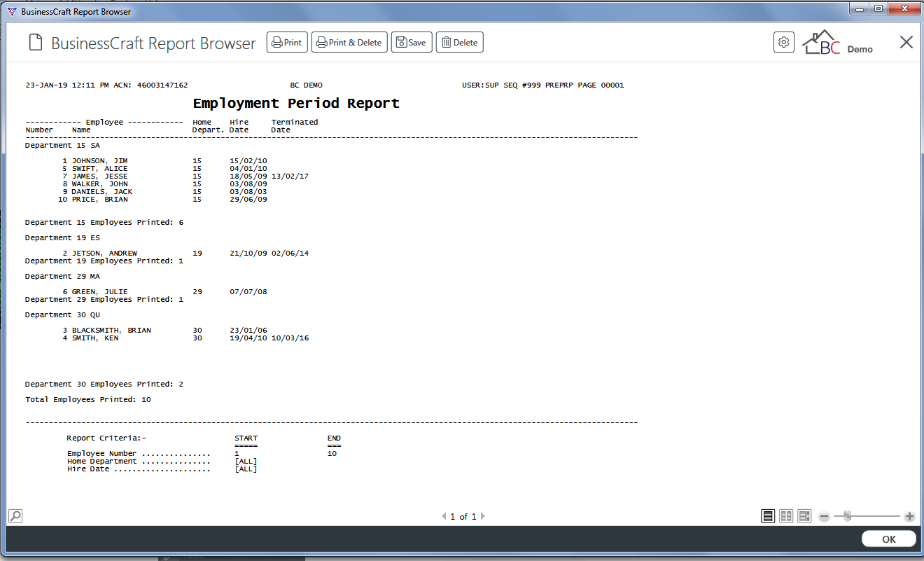
Task: Choose Print & Delete in the toolbar
Action: [349, 43]
